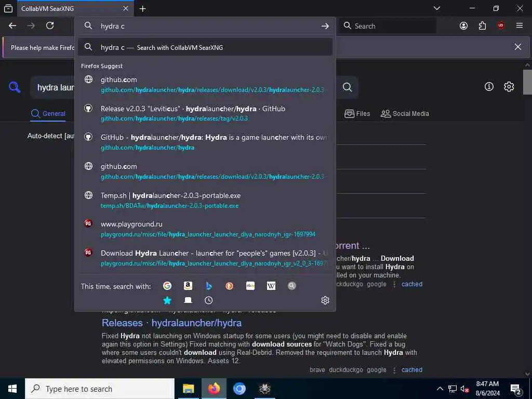Screen dimensions: 532x399
Task: Search this time with Wikipedia
Action: (x=271, y=286)
